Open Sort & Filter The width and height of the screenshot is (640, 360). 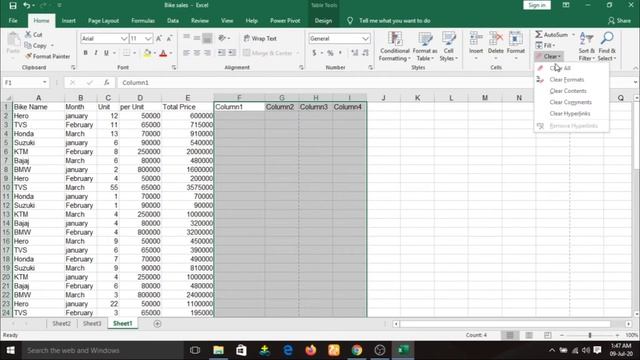[x=587, y=47]
